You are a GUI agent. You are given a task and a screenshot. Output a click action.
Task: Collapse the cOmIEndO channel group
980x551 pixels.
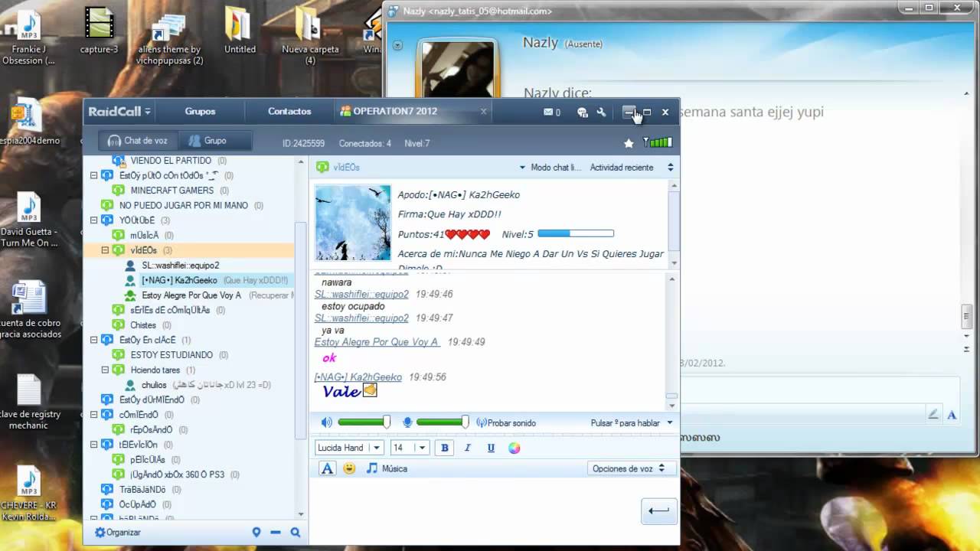[94, 415]
